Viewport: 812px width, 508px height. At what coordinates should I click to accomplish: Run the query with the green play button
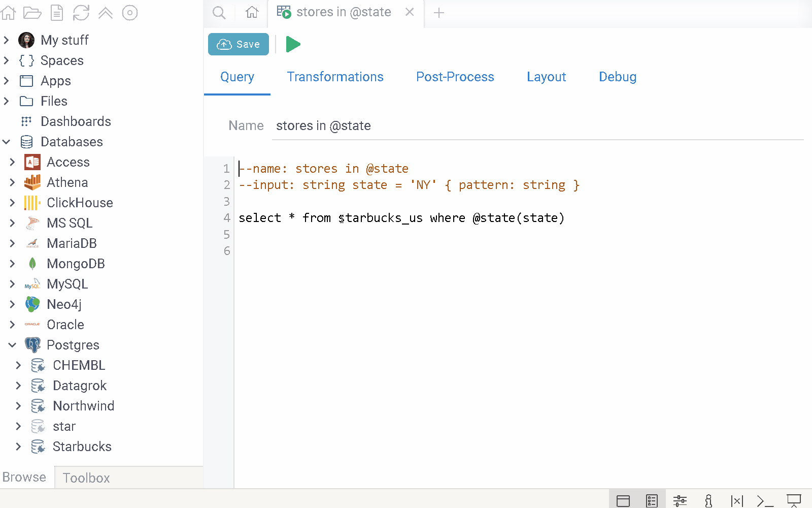(293, 44)
